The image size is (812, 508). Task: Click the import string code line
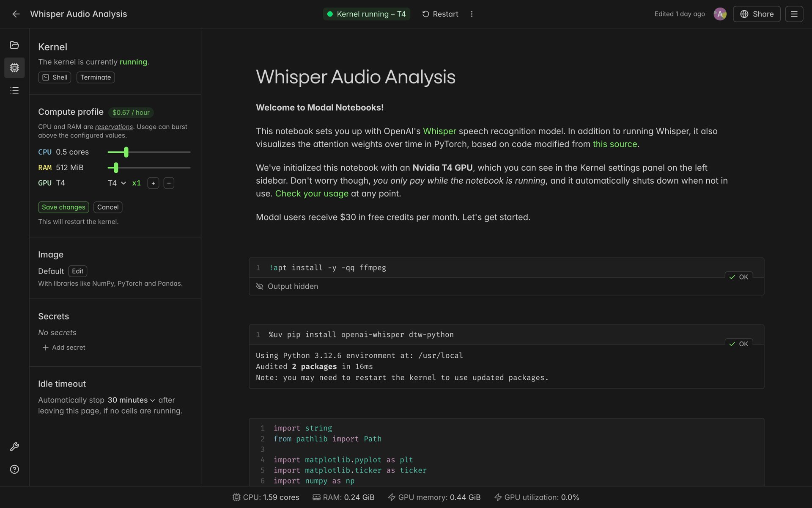302,428
